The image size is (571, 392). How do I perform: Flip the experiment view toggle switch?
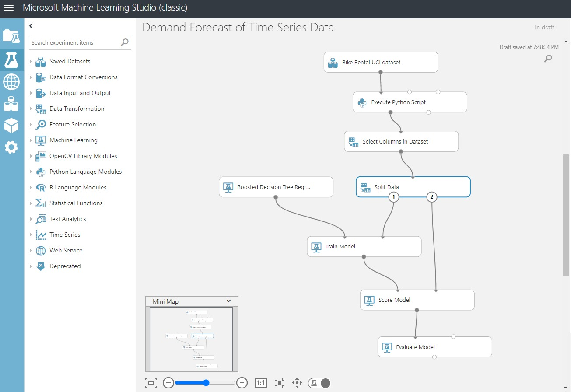319,383
